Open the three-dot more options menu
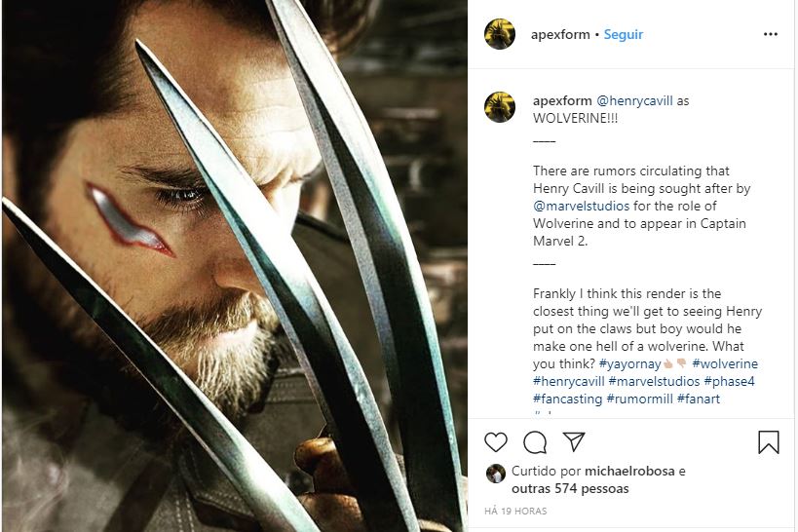The height and width of the screenshot is (532, 798). (x=771, y=34)
